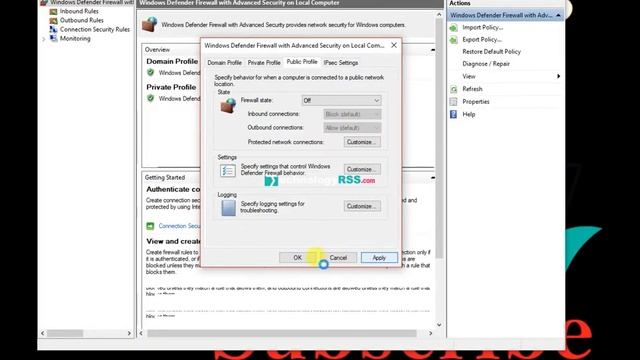Choose Diagnose / Repair action
The height and width of the screenshot is (360, 640).
(x=486, y=64)
